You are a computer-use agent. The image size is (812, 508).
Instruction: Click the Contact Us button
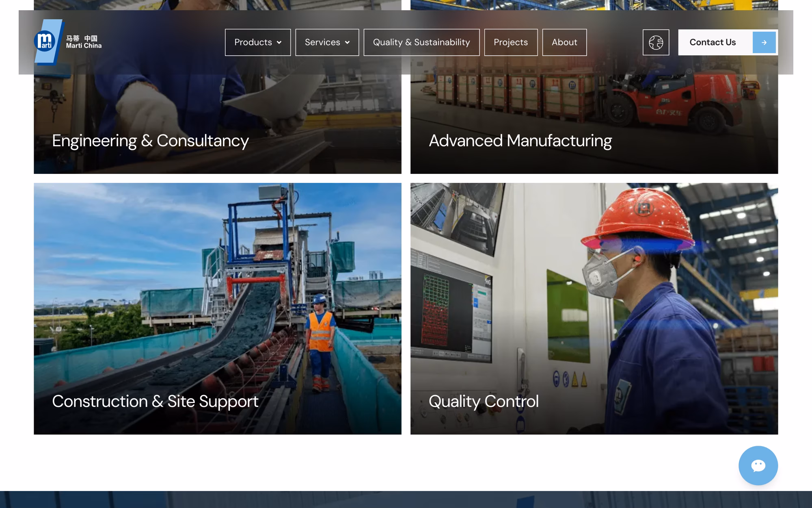click(x=728, y=42)
